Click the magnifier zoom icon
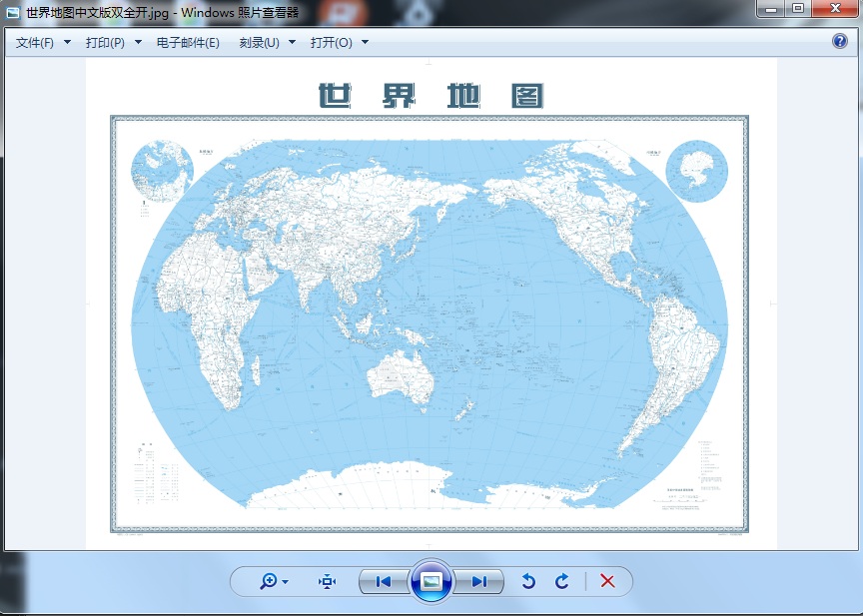This screenshot has width=863, height=616. (267, 581)
